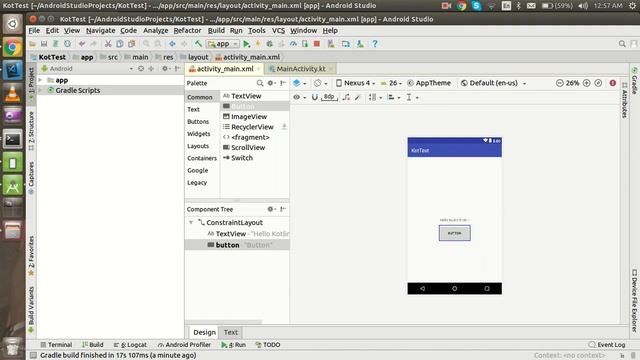
Task: Open the Android project view dropdown
Action: (x=87, y=69)
